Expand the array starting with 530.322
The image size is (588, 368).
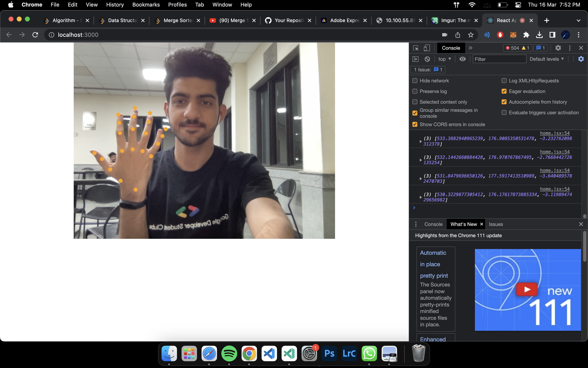pos(421,197)
